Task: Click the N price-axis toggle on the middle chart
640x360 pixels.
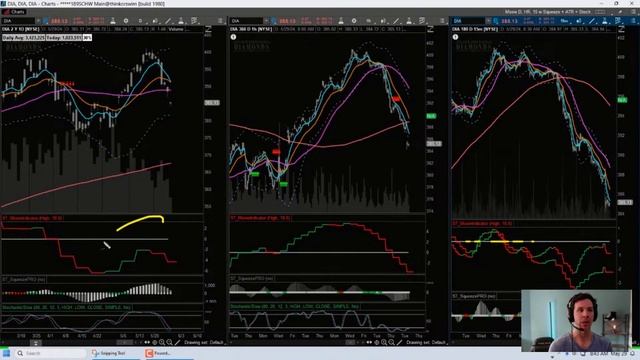Action: (x=430, y=29)
